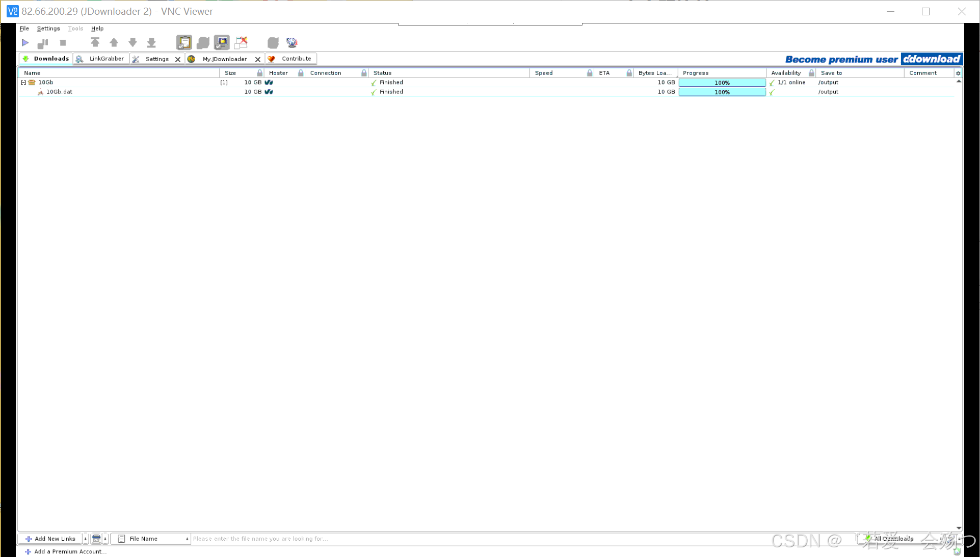
Task: Move selection to top arrow icon
Action: tap(95, 43)
